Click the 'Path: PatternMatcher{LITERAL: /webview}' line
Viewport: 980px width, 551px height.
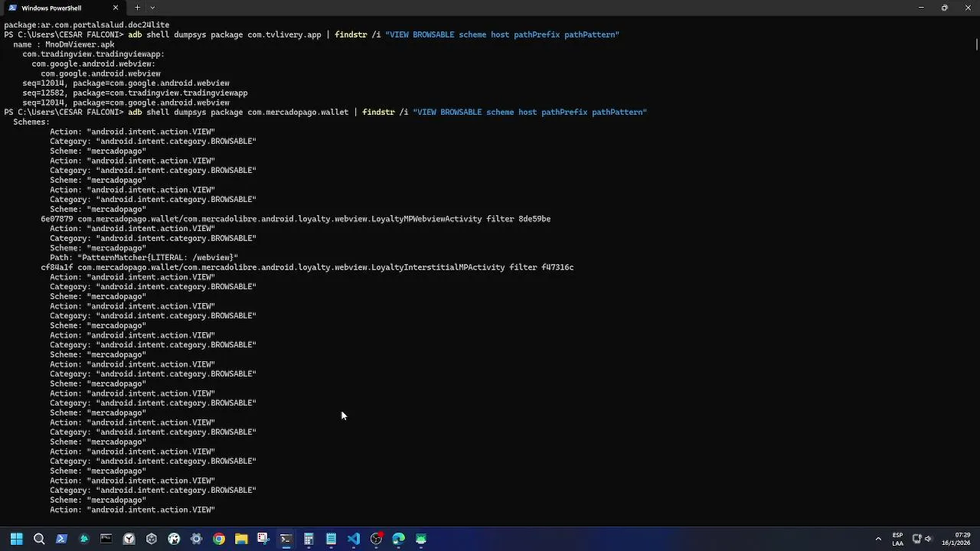(x=144, y=258)
